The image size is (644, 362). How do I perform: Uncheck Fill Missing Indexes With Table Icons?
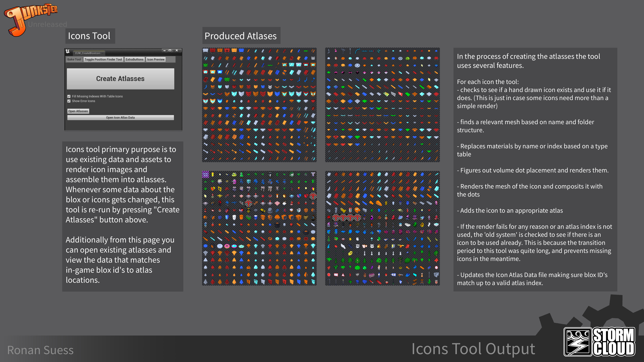tap(69, 96)
